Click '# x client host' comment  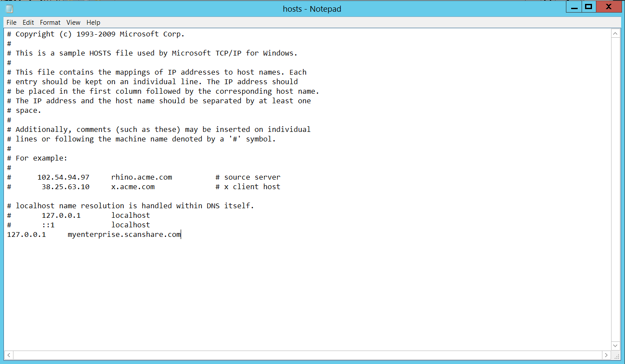coord(248,187)
